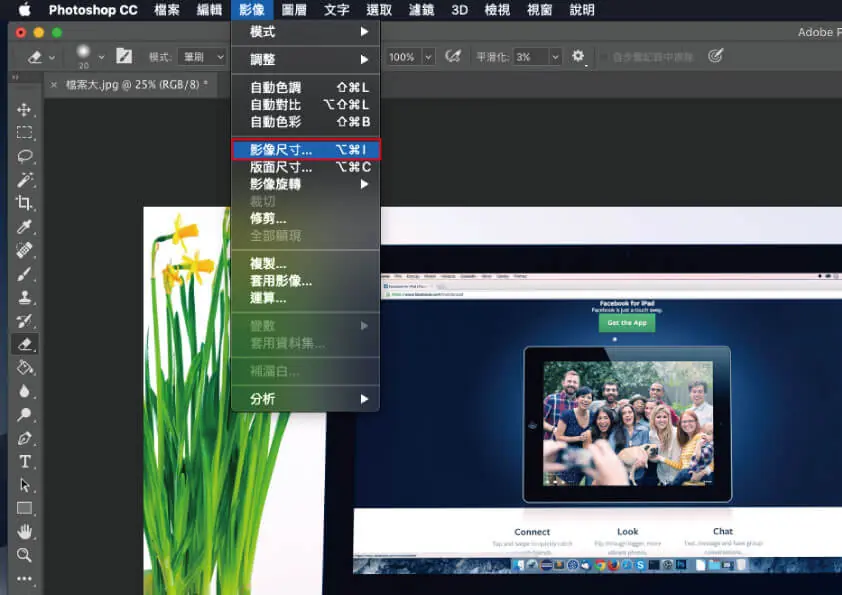
Task: Select the Horizontal Type tool
Action: [x=24, y=462]
